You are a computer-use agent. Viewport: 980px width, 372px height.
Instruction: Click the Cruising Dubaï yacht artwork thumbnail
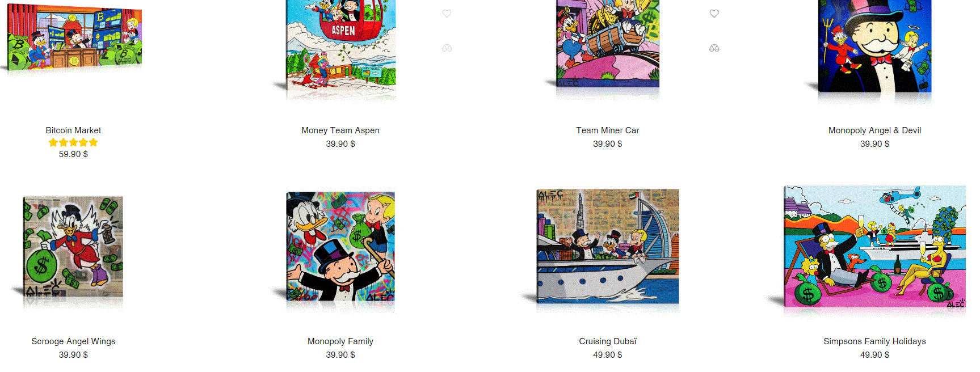click(608, 247)
